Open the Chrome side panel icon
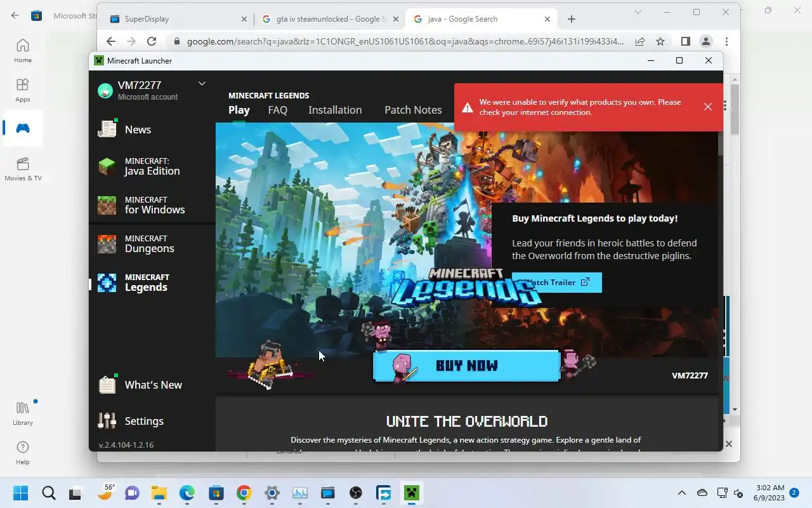Screen dimensions: 812x508 (x=685, y=41)
